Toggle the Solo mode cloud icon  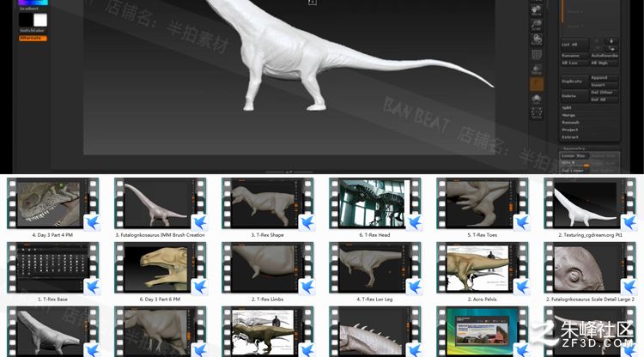[537, 100]
